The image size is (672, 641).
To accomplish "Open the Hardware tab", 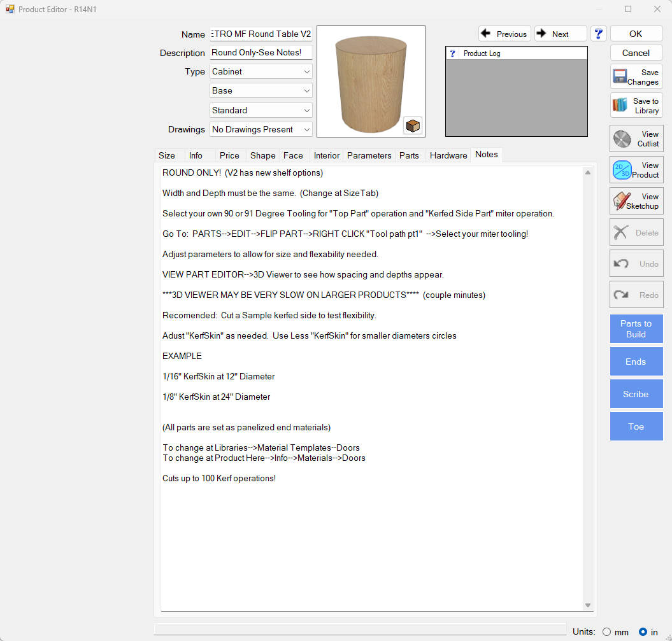I will coord(448,155).
